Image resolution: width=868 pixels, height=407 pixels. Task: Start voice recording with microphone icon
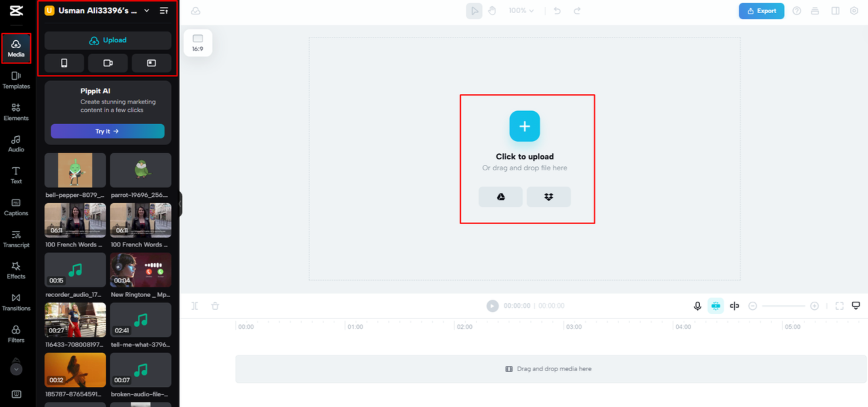pyautogui.click(x=697, y=306)
